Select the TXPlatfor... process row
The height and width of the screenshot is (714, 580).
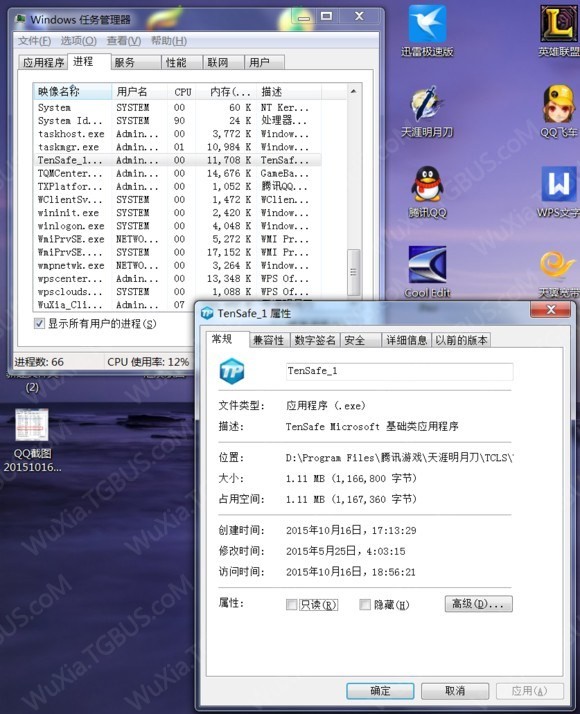tap(178, 186)
